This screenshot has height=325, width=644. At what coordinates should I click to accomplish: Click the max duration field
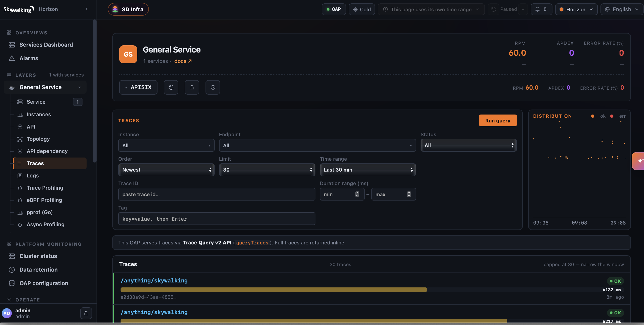pyautogui.click(x=394, y=194)
